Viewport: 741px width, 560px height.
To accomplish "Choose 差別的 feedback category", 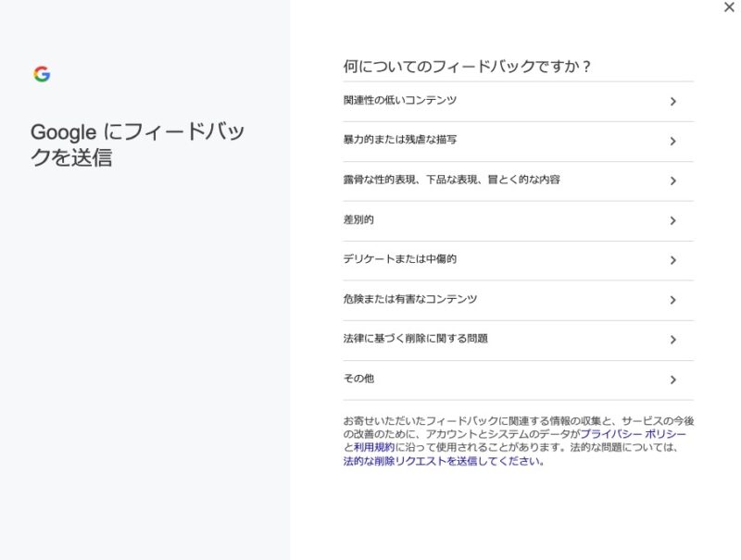I will point(519,221).
